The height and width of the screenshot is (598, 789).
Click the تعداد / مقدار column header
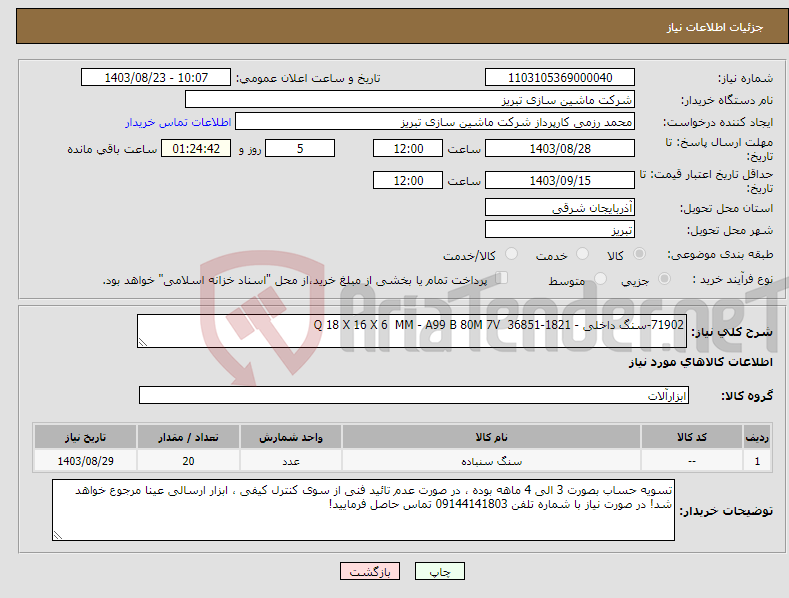click(188, 437)
